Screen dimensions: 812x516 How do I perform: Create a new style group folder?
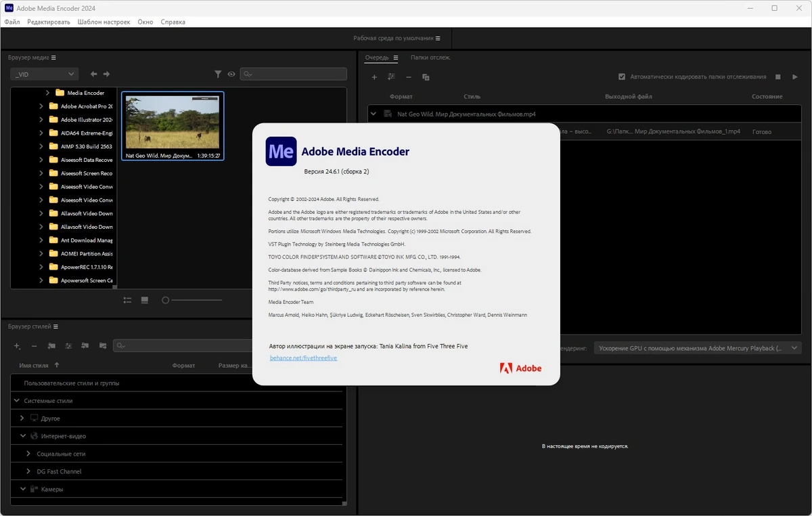[x=51, y=345]
